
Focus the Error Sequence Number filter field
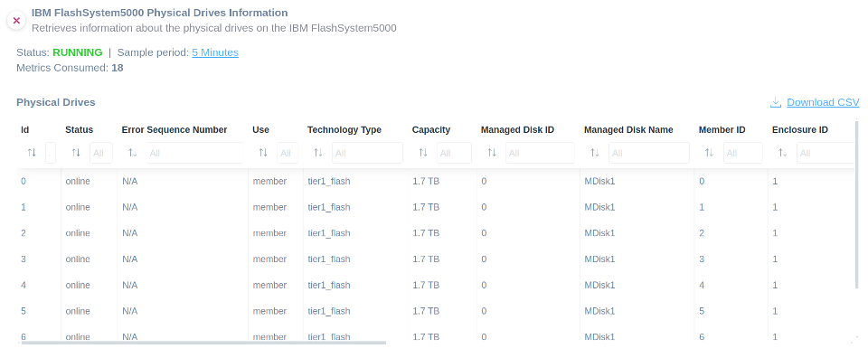pyautogui.click(x=195, y=153)
